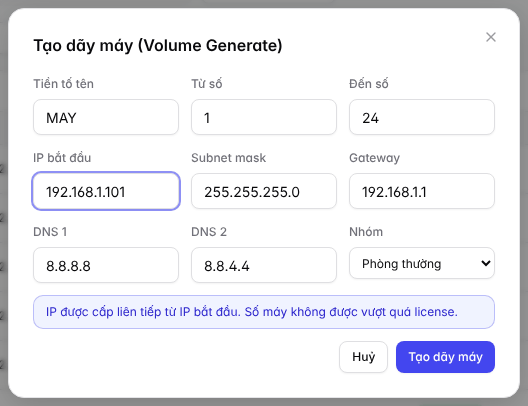Click the Đến số label

point(368,83)
